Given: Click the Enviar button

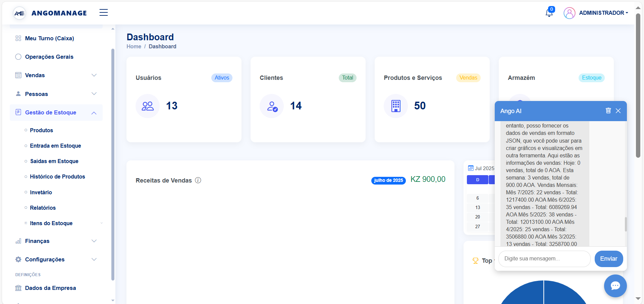Looking at the screenshot, I should point(609,259).
